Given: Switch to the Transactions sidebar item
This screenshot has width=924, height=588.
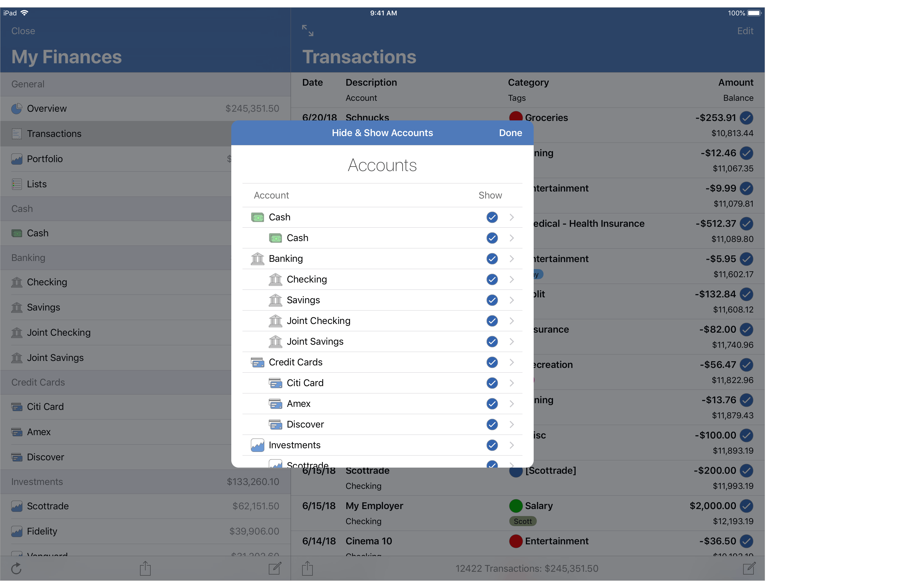Looking at the screenshot, I should pos(54,134).
